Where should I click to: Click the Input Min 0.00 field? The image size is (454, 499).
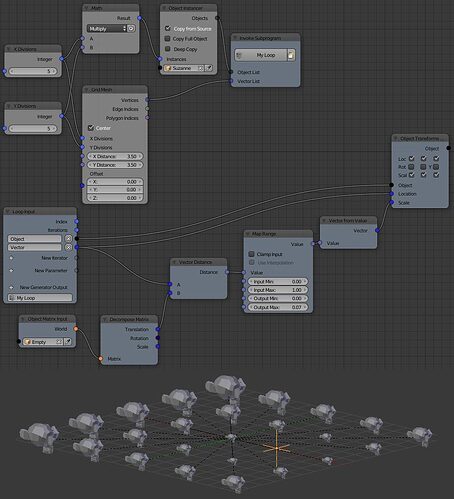coord(277,282)
